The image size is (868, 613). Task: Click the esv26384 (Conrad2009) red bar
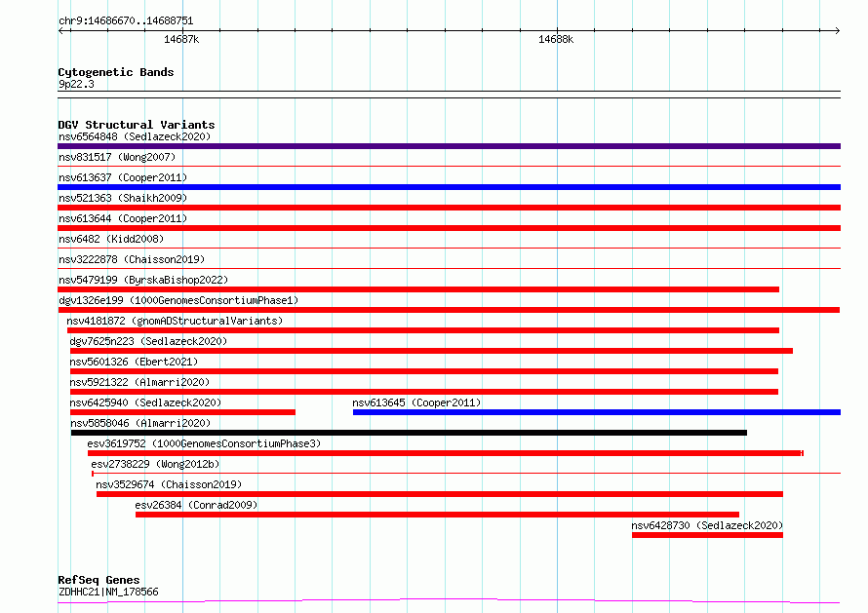437,515
